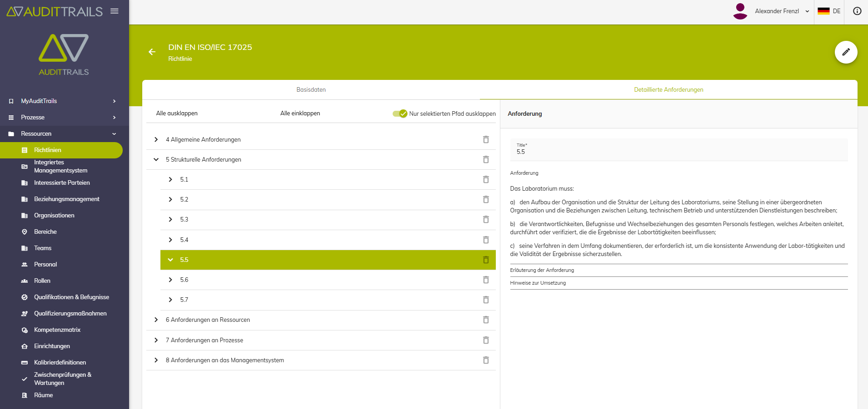Click the Rollen group icon
868x409 pixels.
pyautogui.click(x=25, y=281)
